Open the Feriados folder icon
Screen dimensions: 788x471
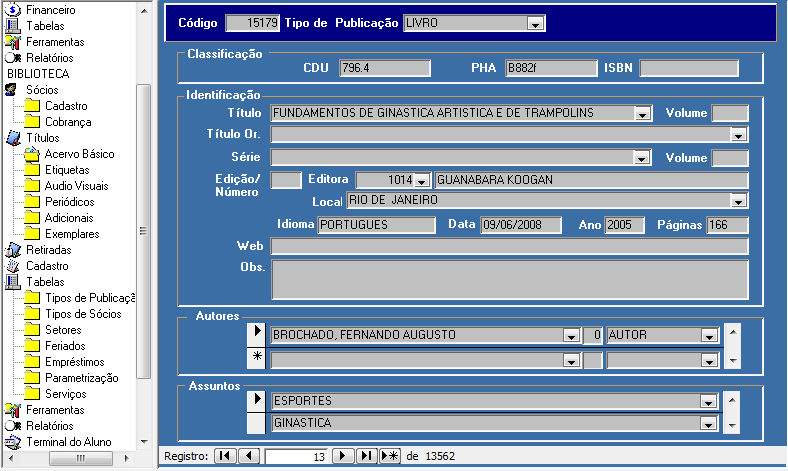point(32,346)
